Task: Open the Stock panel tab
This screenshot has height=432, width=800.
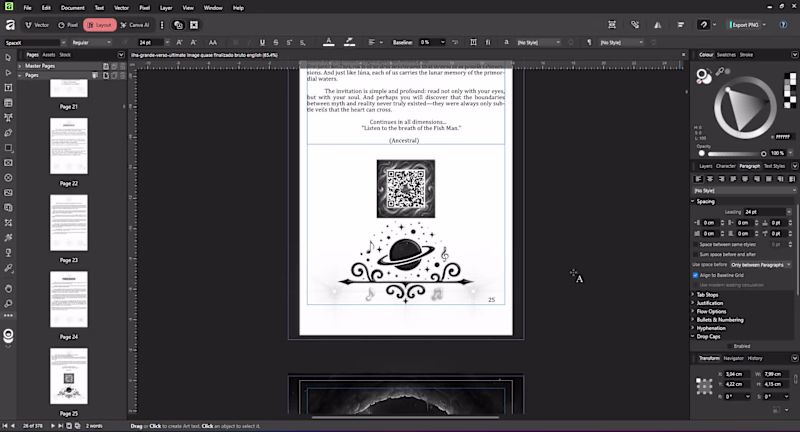Action: point(65,55)
